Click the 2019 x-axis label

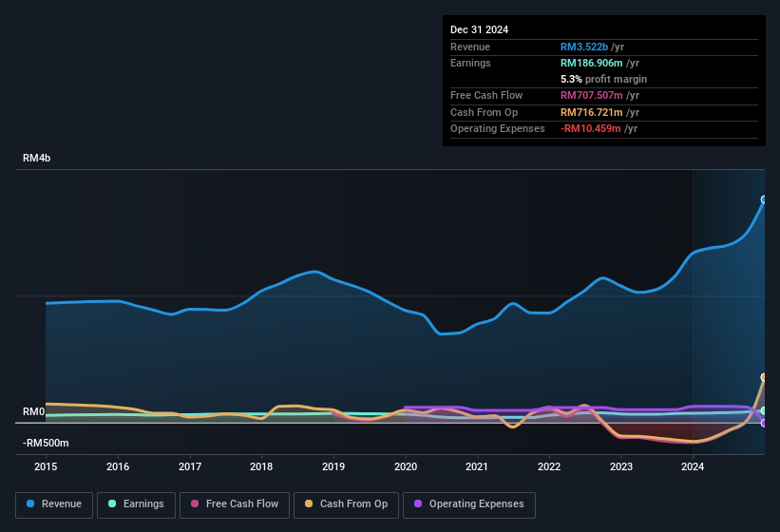coord(333,466)
